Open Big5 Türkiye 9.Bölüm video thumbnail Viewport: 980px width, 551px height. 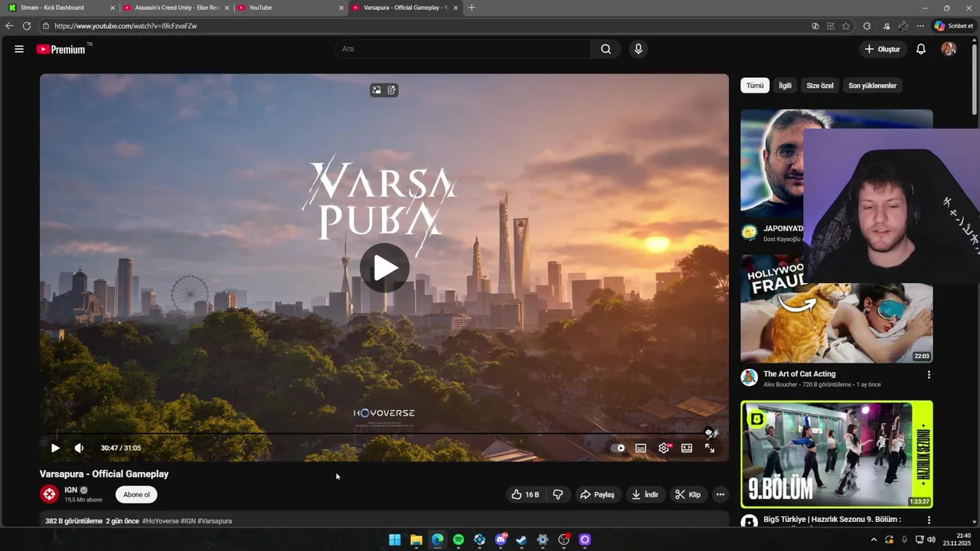[836, 455]
